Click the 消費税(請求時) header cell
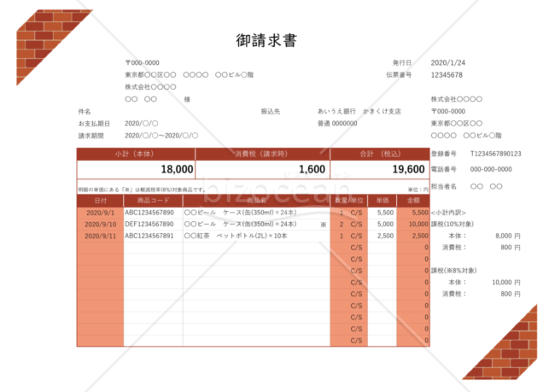This screenshot has width=555, height=392. point(261,154)
